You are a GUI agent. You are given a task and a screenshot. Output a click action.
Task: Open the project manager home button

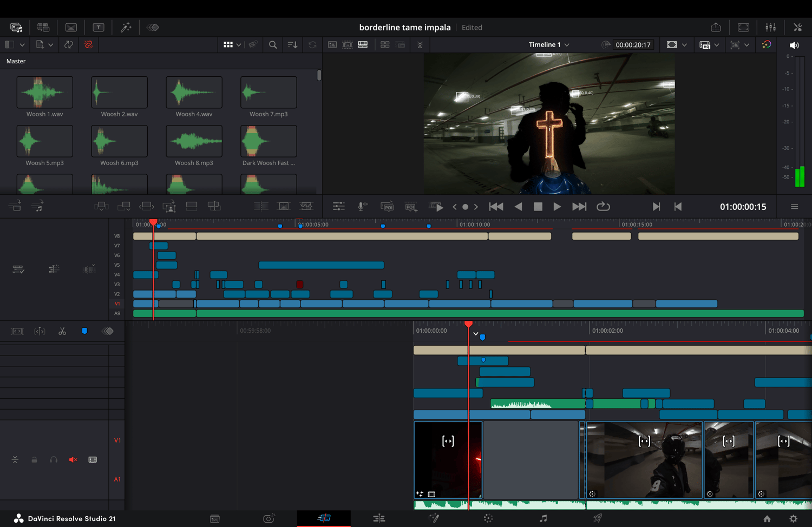coord(767,519)
